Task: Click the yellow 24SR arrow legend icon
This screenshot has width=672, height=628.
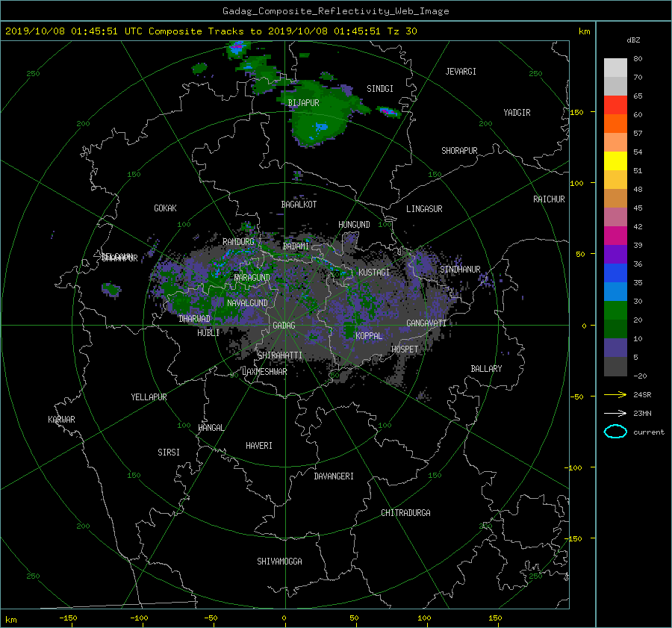Action: pos(615,394)
